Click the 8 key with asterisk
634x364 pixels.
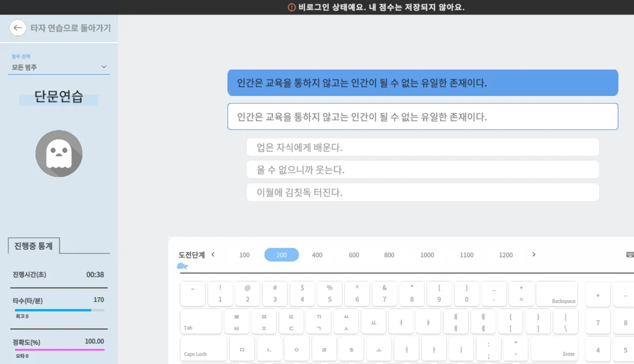(412, 294)
